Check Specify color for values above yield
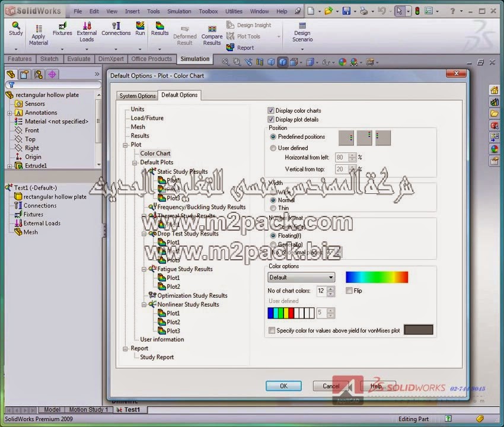Screen dimensions: 504x427 click(x=272, y=330)
